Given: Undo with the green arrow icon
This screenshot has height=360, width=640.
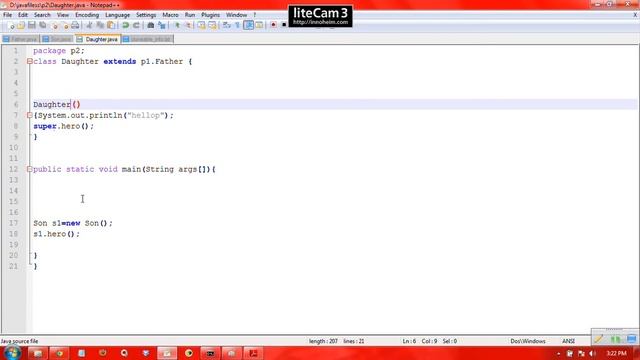Looking at the screenshot, I should pyautogui.click(x=126, y=25).
